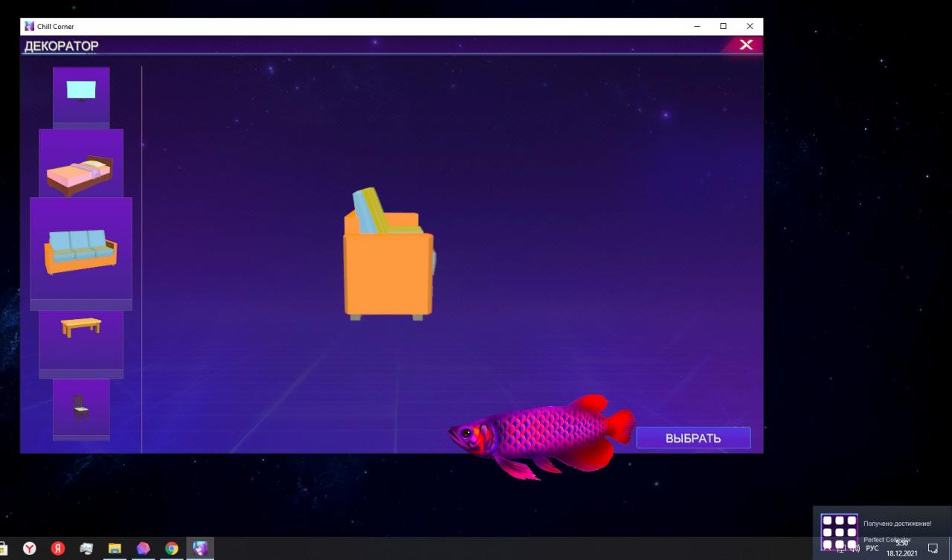Minimize the Chill Corner window
The height and width of the screenshot is (560, 952).
697,26
